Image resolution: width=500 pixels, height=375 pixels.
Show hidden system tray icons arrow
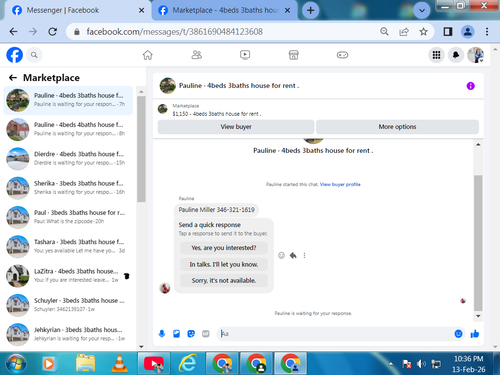coord(391,364)
